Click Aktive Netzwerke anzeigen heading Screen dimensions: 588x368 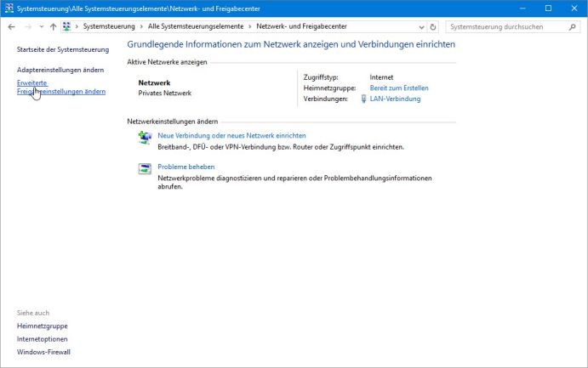tap(167, 62)
